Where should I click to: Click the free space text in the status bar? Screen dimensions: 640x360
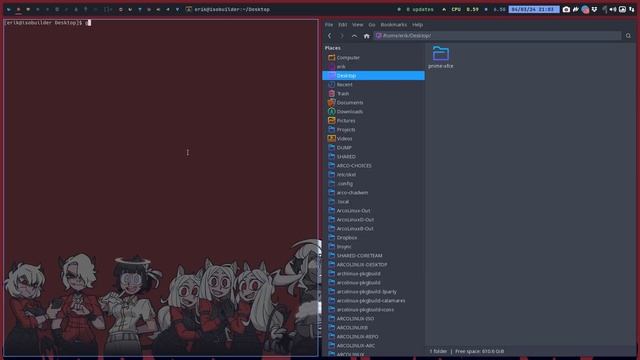point(480,351)
